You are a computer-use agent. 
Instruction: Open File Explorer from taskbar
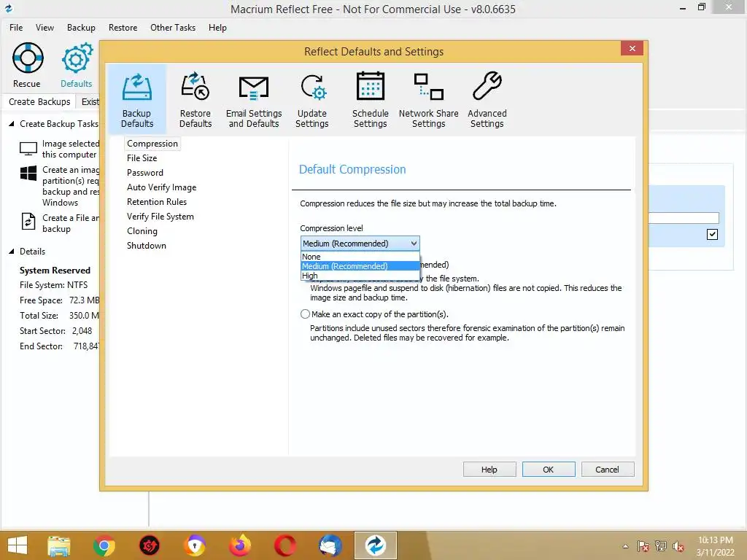[59, 545]
